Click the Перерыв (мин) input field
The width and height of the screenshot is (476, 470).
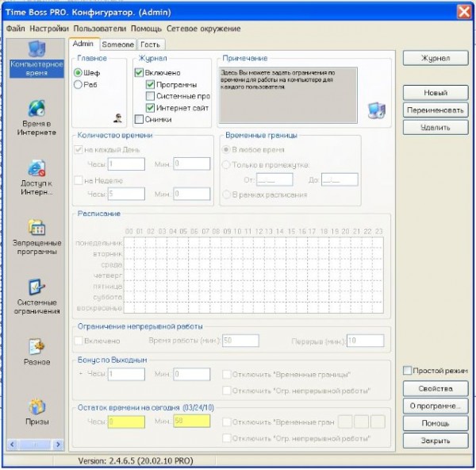click(x=365, y=341)
